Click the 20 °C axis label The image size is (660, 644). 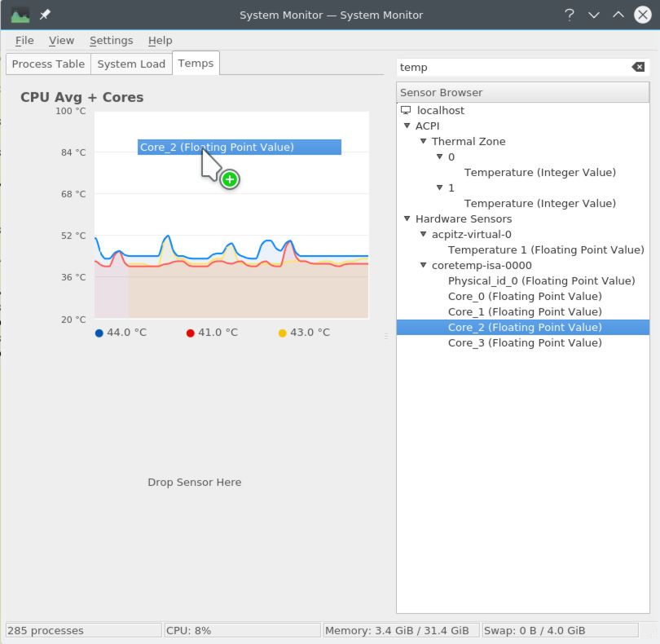point(73,320)
